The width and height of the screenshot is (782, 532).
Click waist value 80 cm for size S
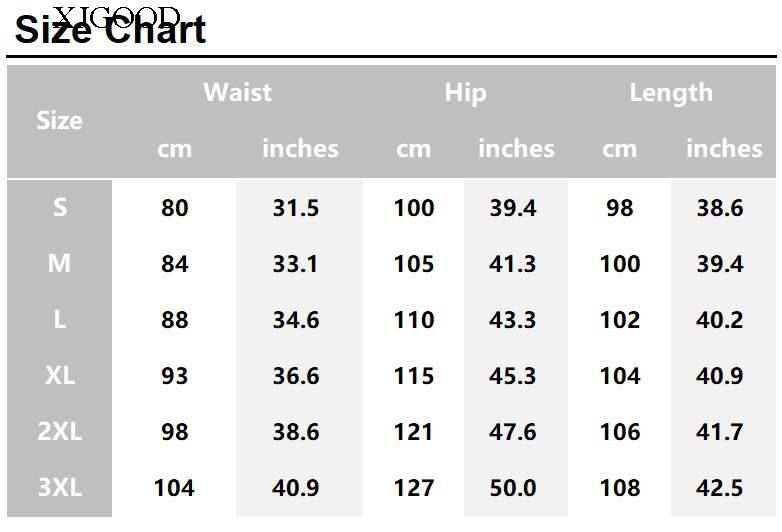pyautogui.click(x=174, y=208)
